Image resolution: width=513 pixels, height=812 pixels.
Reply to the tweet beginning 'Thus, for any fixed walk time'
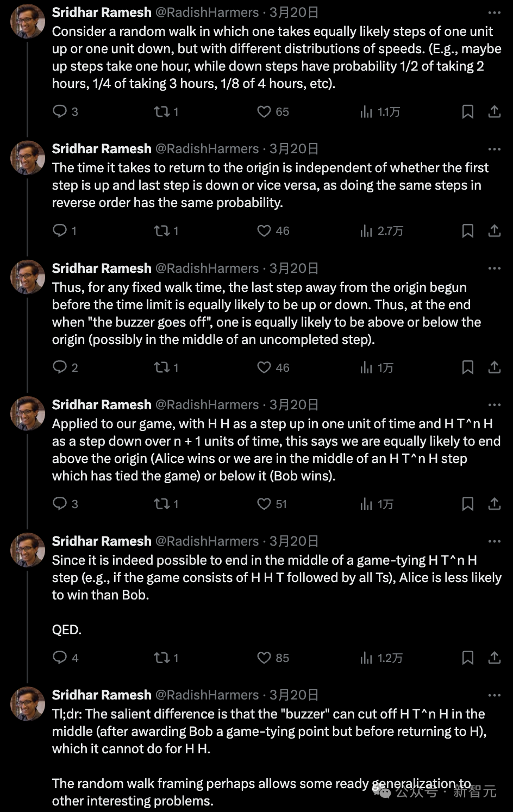(65, 367)
